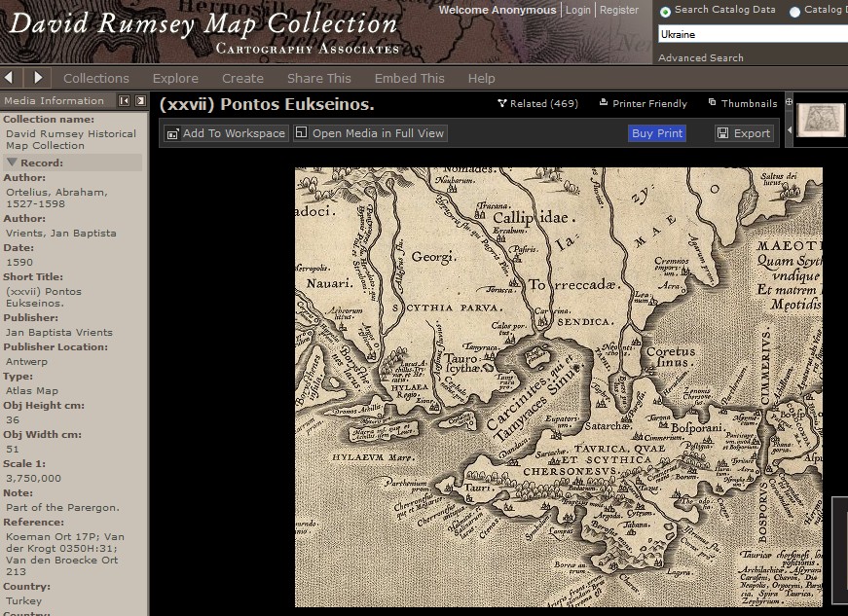Click Add To Workspace

[x=226, y=133]
